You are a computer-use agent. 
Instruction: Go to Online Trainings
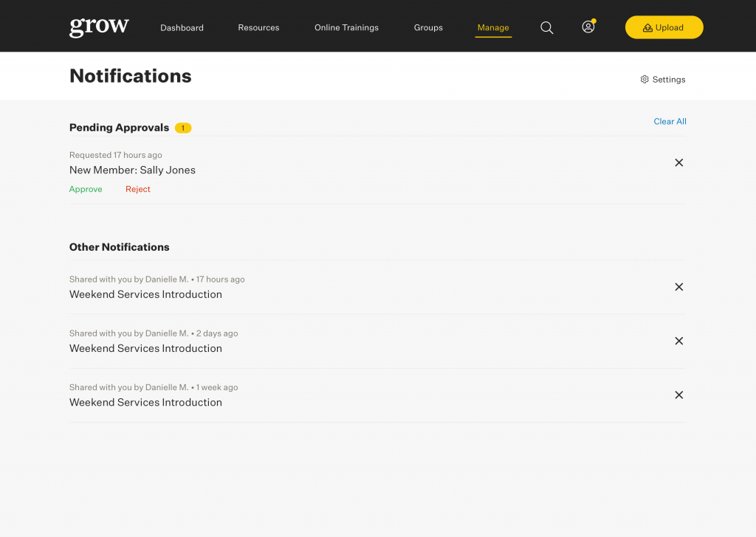pos(346,27)
